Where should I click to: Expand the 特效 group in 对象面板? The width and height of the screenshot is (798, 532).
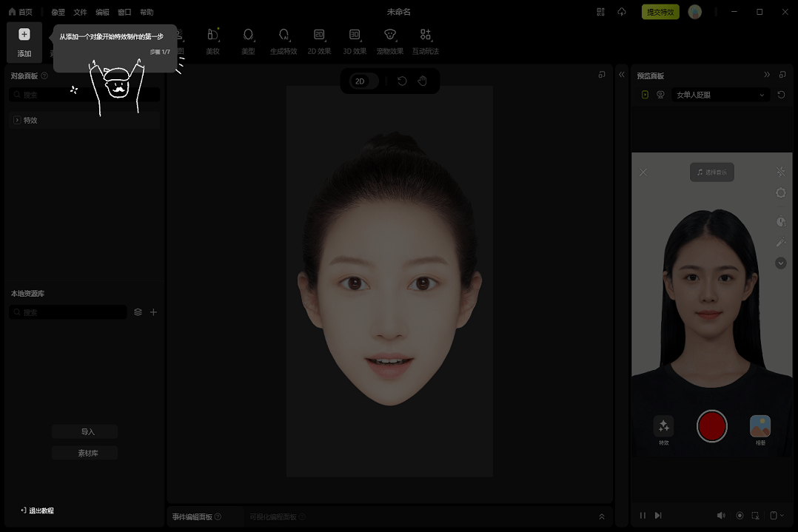tap(16, 120)
